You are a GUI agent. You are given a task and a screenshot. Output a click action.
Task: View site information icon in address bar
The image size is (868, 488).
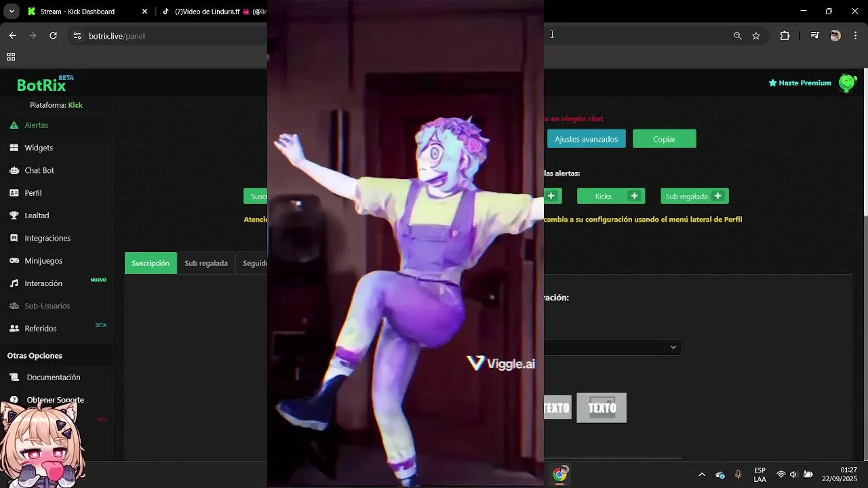pos(77,36)
